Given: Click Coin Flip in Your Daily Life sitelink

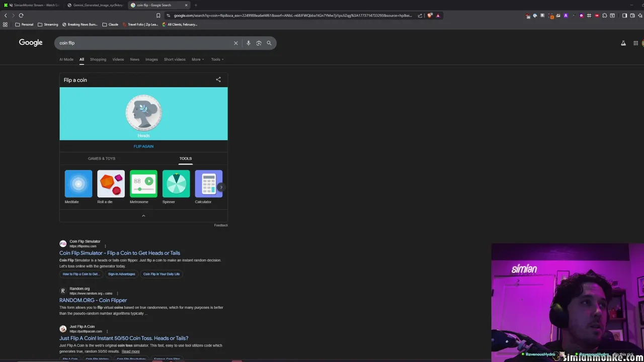Looking at the screenshot, I should click(x=162, y=274).
